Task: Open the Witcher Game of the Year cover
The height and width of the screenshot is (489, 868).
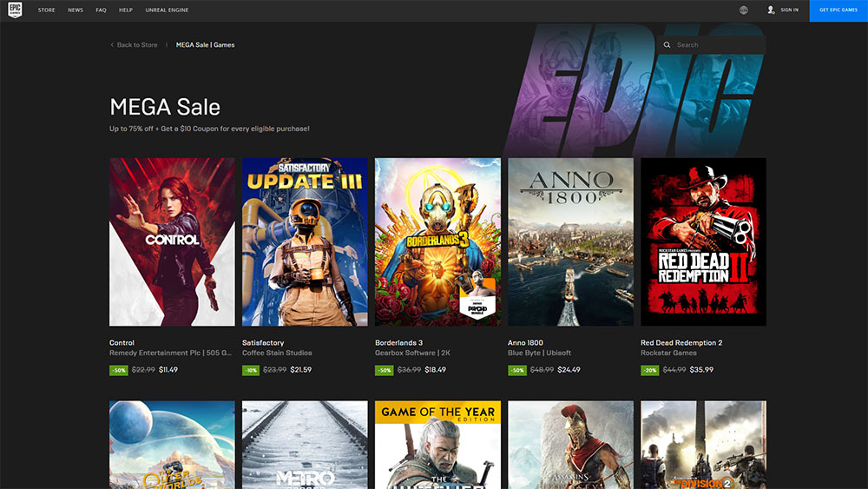Action: 437,445
